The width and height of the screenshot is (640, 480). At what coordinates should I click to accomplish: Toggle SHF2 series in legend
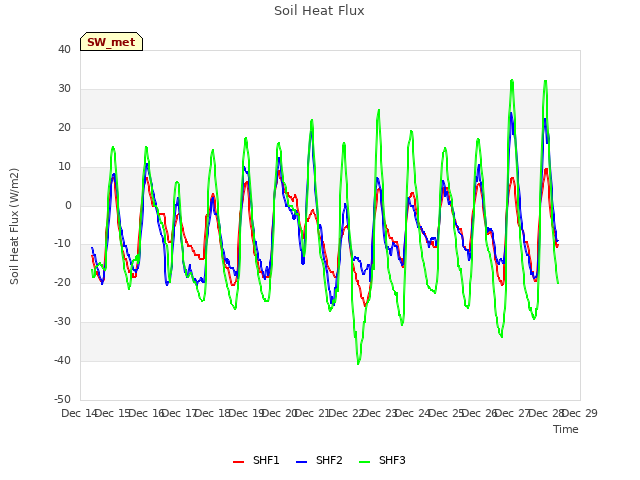tap(319, 460)
